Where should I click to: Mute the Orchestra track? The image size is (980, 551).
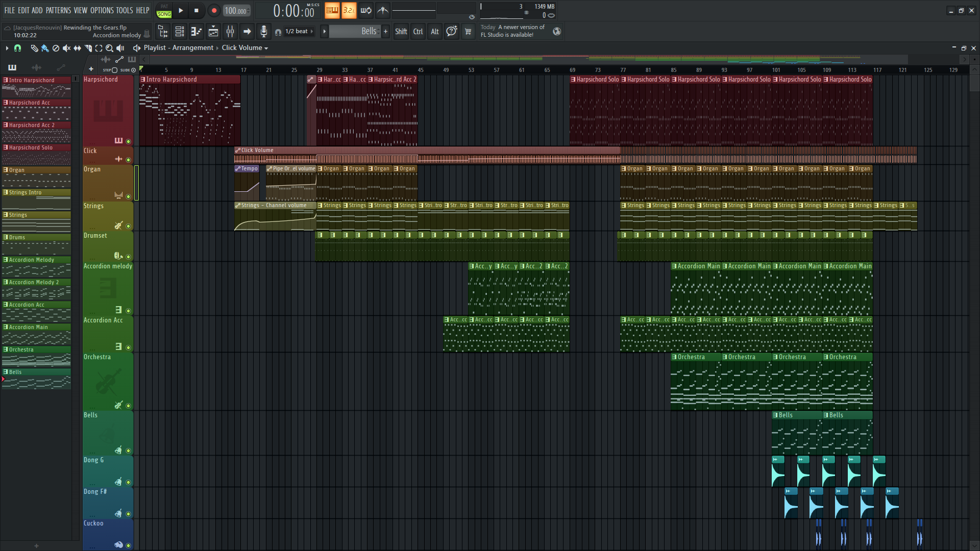(x=129, y=406)
